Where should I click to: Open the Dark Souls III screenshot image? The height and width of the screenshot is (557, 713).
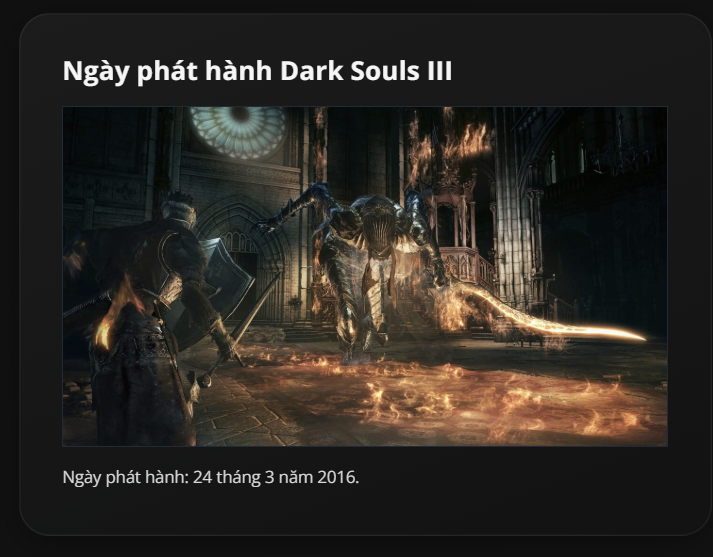coord(365,276)
